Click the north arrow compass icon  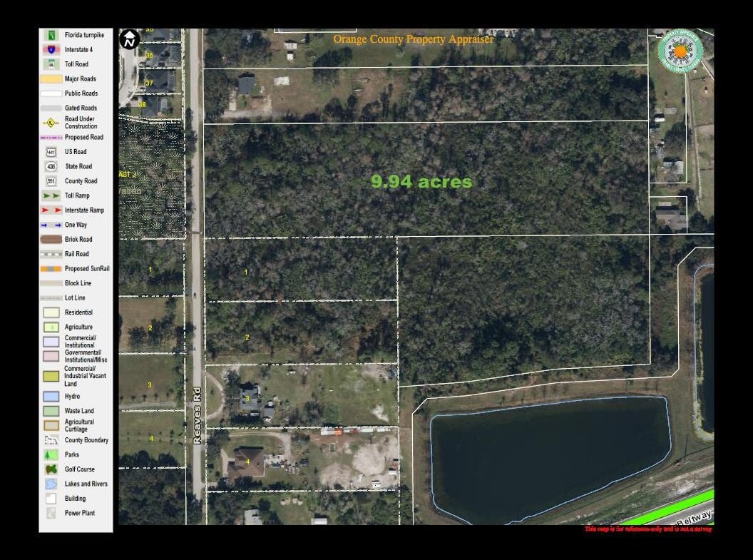(x=130, y=39)
